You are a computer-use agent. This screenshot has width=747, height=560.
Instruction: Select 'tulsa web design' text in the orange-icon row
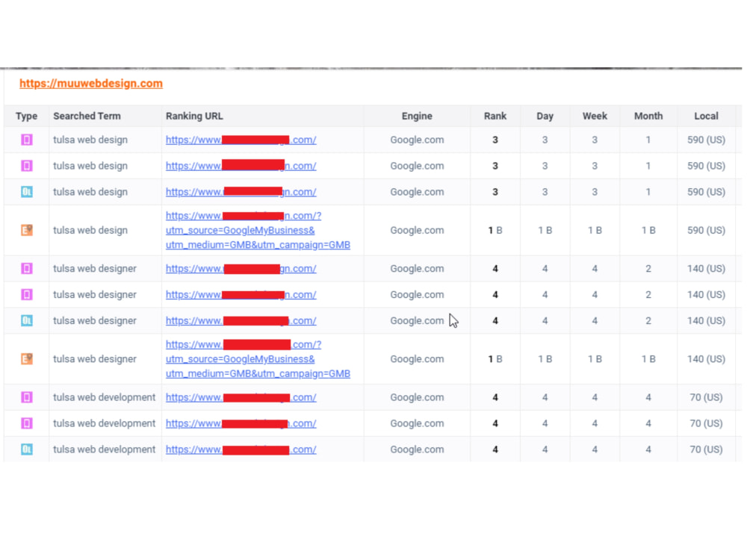pos(90,230)
